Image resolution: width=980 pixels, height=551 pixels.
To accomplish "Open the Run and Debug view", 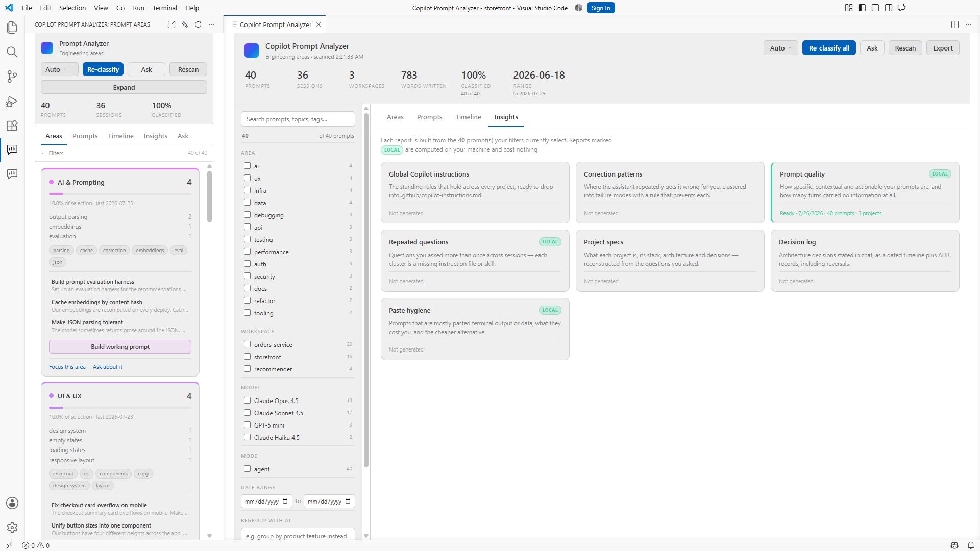I will 12,101.
